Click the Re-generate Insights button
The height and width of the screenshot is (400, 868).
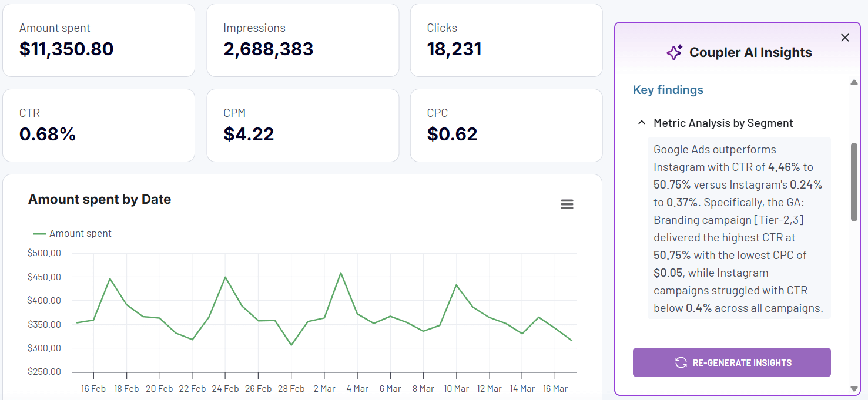pyautogui.click(x=732, y=362)
